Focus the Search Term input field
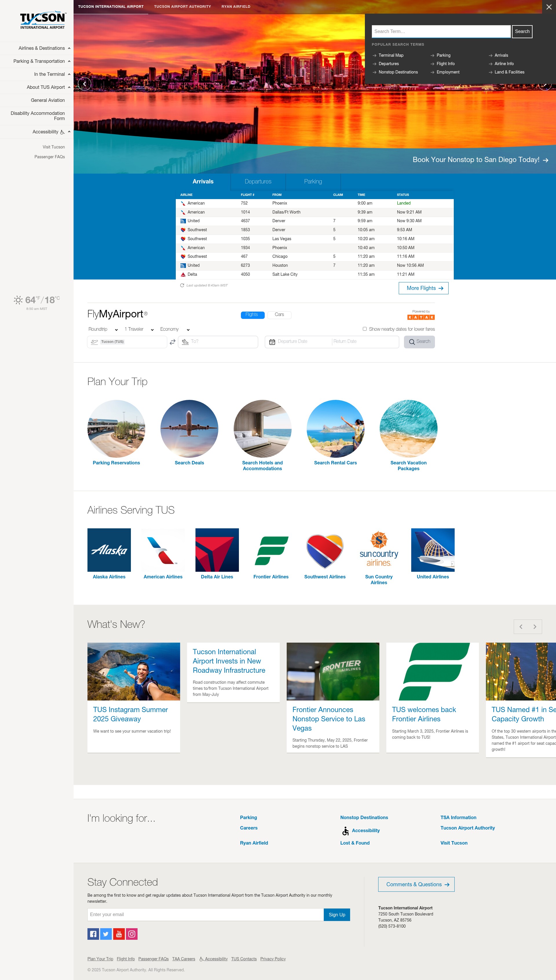The height and width of the screenshot is (980, 556). (441, 32)
